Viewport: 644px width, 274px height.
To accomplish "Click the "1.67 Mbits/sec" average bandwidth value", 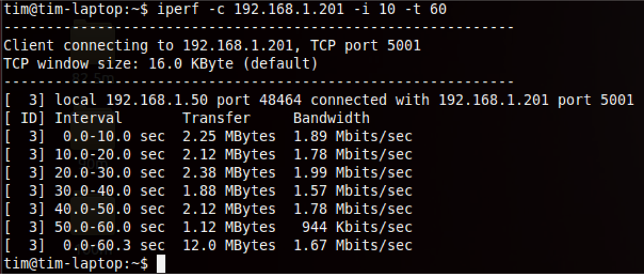I will pos(352,246).
